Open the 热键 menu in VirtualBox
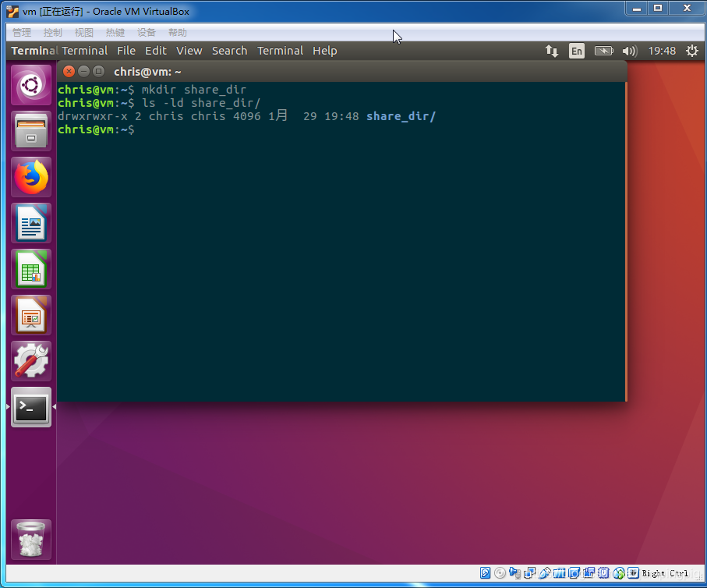 tap(115, 33)
